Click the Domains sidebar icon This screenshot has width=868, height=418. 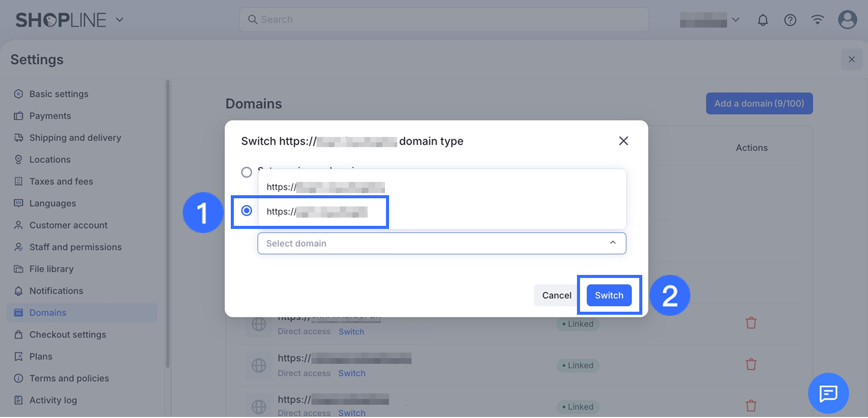18,313
